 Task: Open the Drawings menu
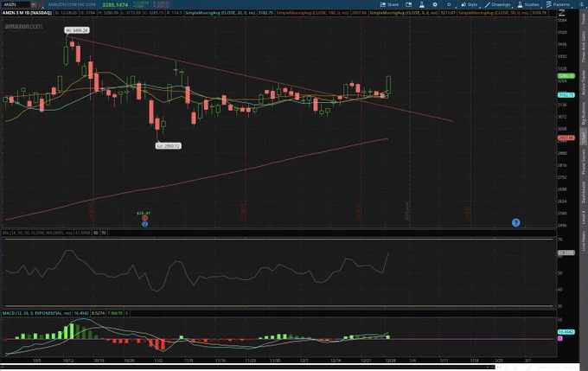tap(497, 4)
